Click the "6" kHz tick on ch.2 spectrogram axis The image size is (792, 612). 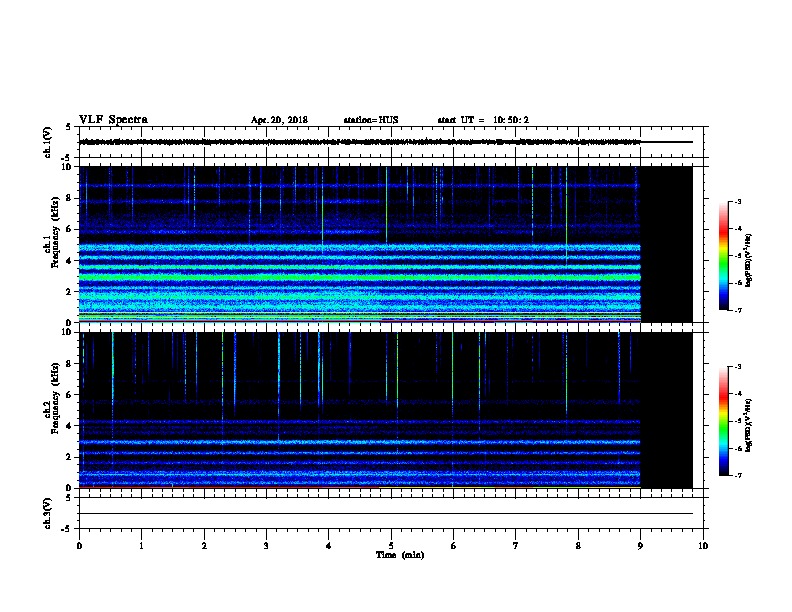point(69,395)
